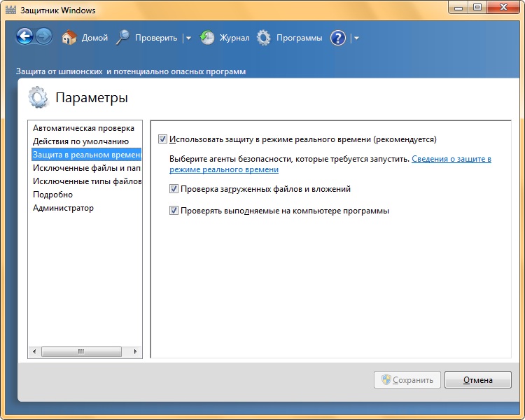Click the Отмена button
The height and width of the screenshot is (420, 525).
pyautogui.click(x=478, y=380)
